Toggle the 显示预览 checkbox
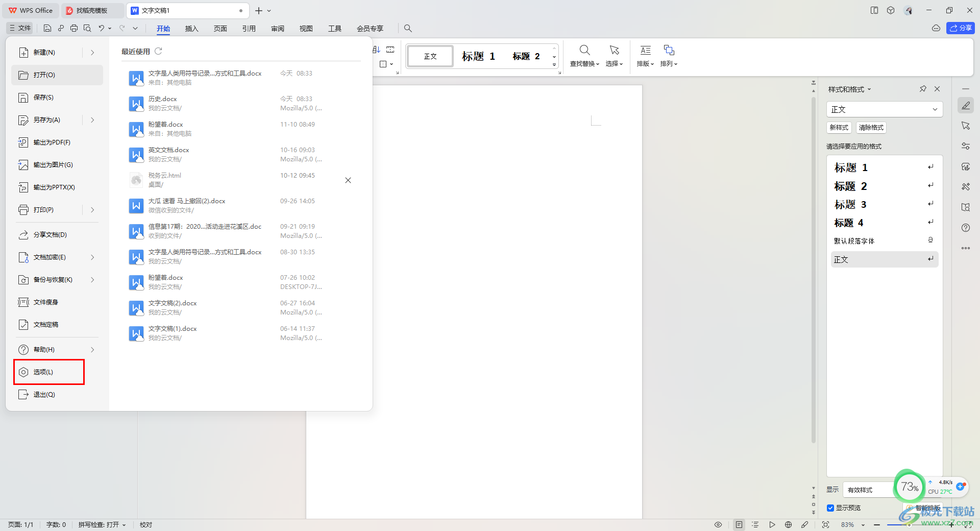This screenshot has height=531, width=980. [x=830, y=508]
